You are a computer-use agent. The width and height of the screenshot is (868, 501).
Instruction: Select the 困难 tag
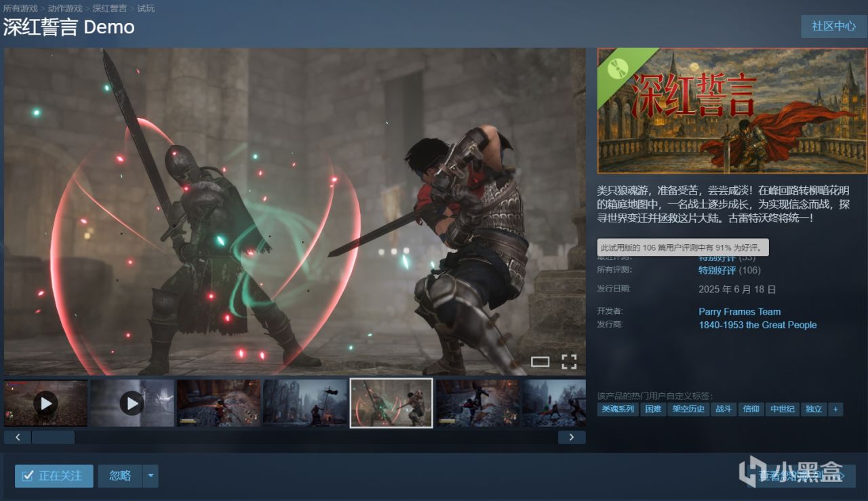(653, 409)
